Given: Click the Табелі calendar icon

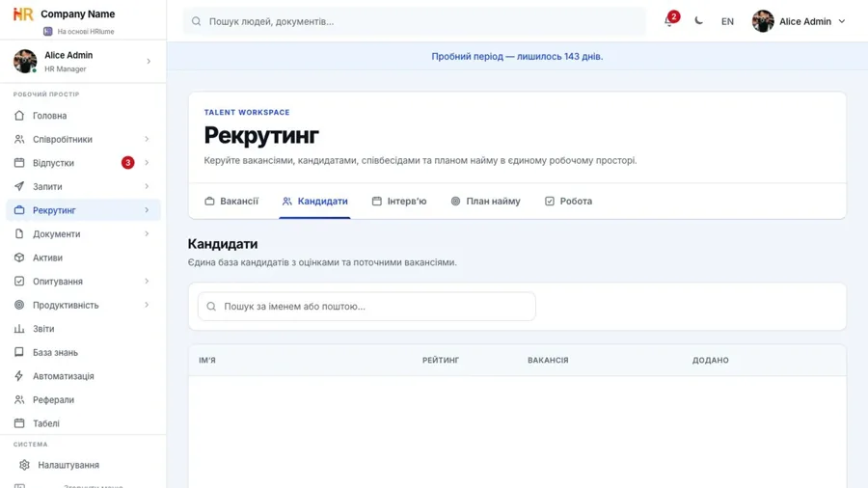Looking at the screenshot, I should pos(19,423).
